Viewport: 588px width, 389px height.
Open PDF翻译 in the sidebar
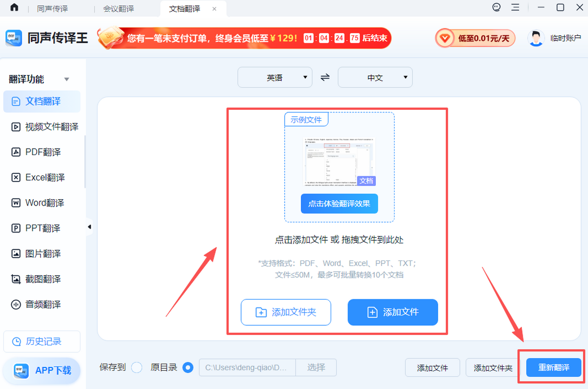pyautogui.click(x=42, y=152)
